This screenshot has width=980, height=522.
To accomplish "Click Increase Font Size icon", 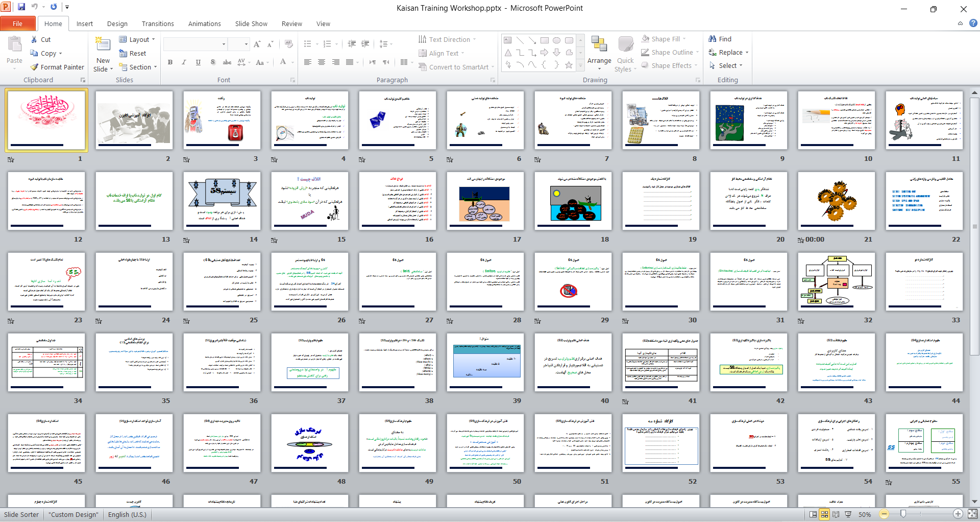I will pyautogui.click(x=257, y=44).
